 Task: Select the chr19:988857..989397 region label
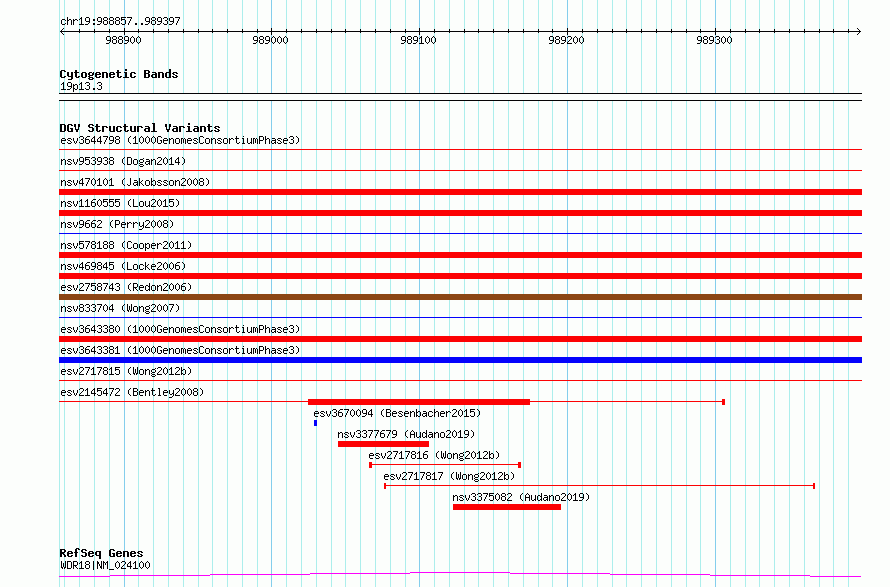pos(120,21)
